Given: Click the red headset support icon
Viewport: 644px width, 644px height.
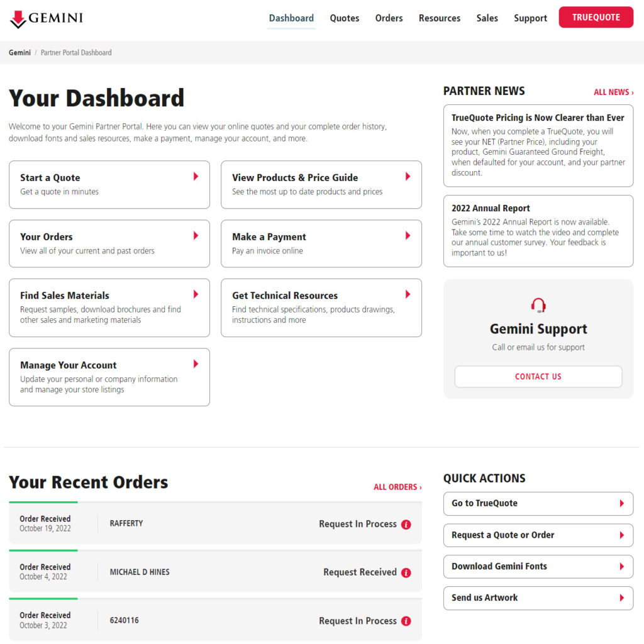Looking at the screenshot, I should click(538, 306).
